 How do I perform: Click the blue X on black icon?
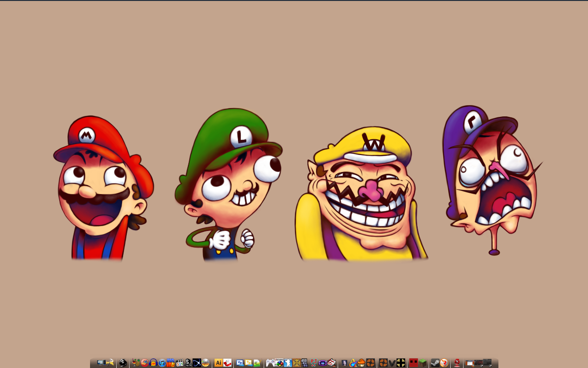[197, 362]
